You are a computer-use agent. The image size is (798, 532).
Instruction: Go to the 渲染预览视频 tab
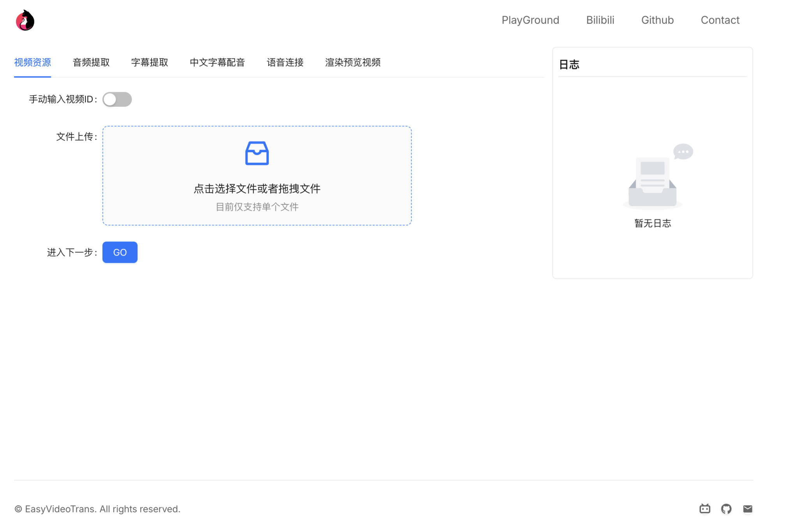(353, 62)
